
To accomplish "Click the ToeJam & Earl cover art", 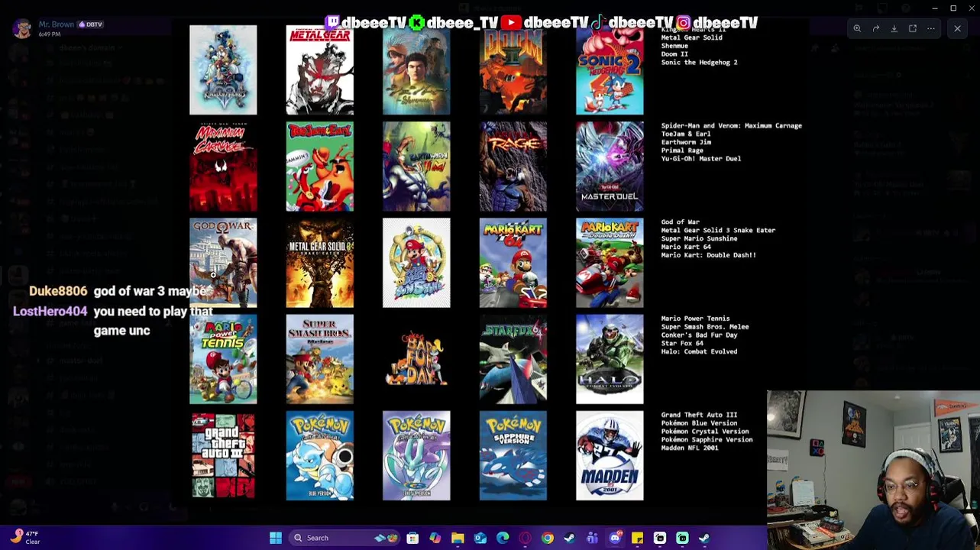I will click(320, 167).
